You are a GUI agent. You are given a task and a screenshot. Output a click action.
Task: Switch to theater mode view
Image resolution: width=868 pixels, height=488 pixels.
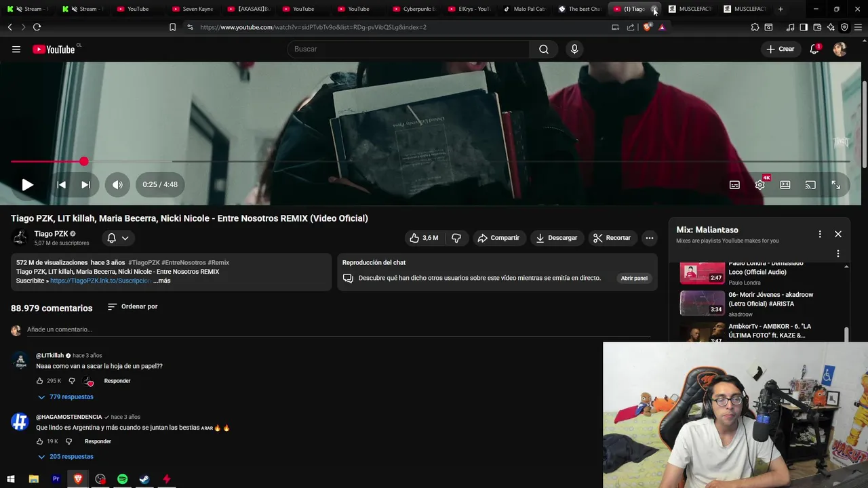tap(785, 184)
